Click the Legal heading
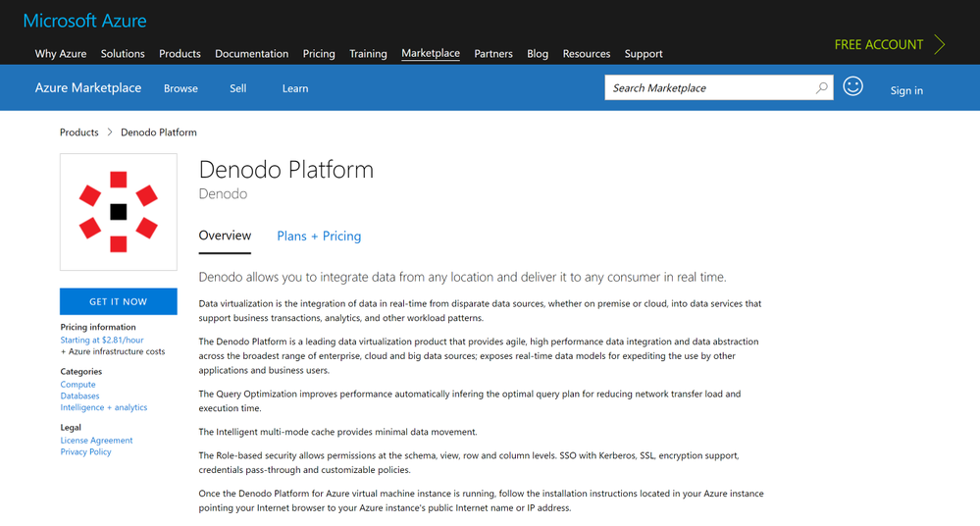The width and height of the screenshot is (980, 526). point(71,427)
